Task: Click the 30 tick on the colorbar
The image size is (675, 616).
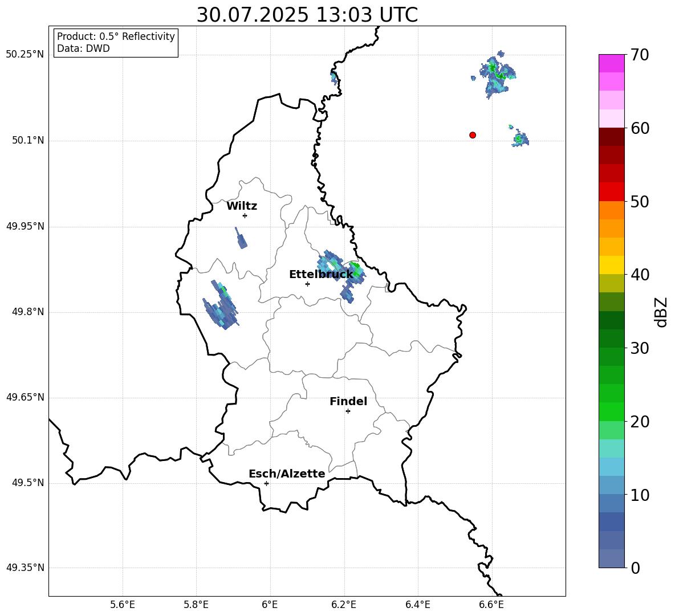Action: tap(640, 348)
